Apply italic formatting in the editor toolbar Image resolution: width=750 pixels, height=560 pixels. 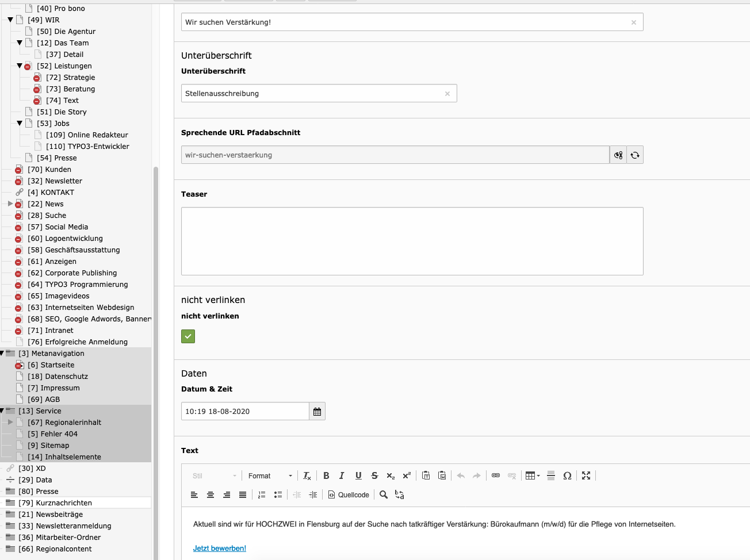(342, 475)
